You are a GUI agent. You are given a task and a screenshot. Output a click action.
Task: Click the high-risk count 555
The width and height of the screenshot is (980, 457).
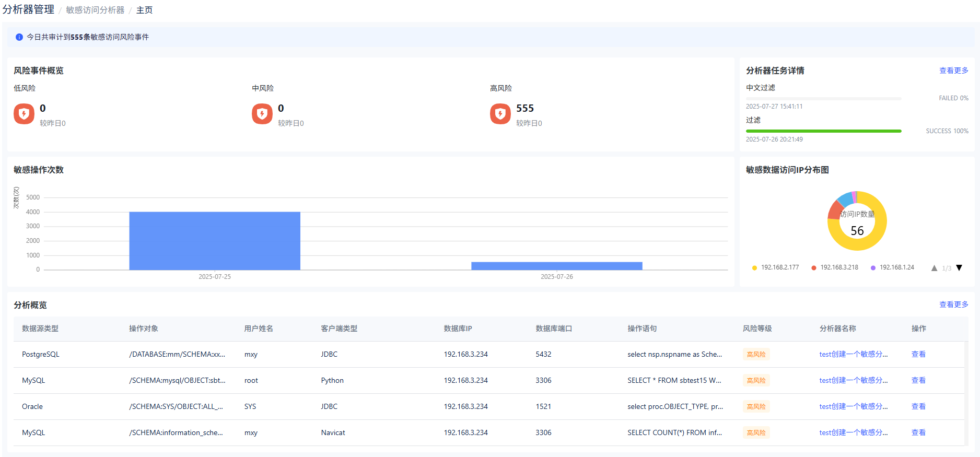pos(525,108)
